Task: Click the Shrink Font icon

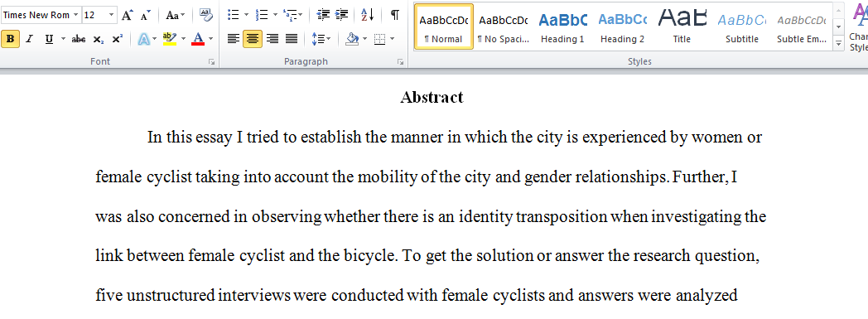Action: click(x=145, y=16)
